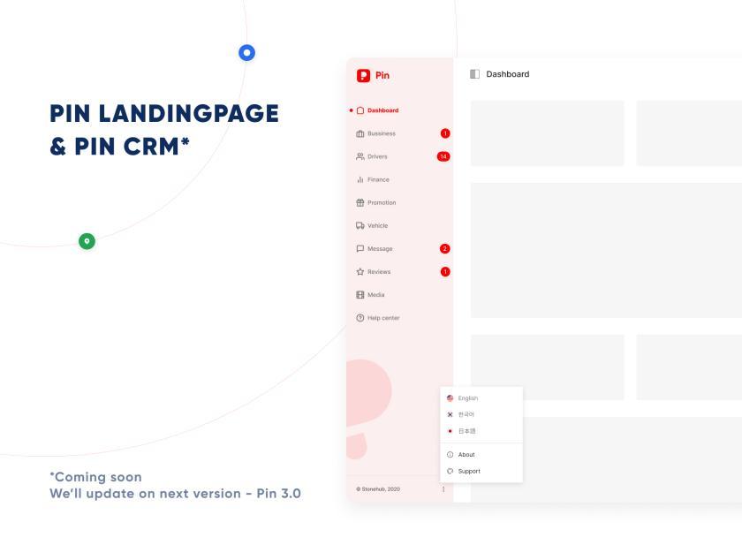Open the Finance bar chart icon
Viewport: 742px width, 560px height.
[360, 179]
